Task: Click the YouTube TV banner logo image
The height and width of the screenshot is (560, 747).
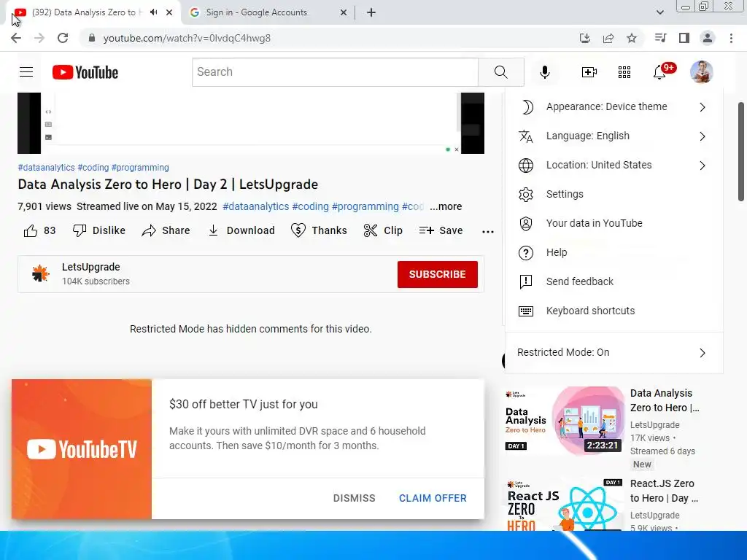Action: 82,449
